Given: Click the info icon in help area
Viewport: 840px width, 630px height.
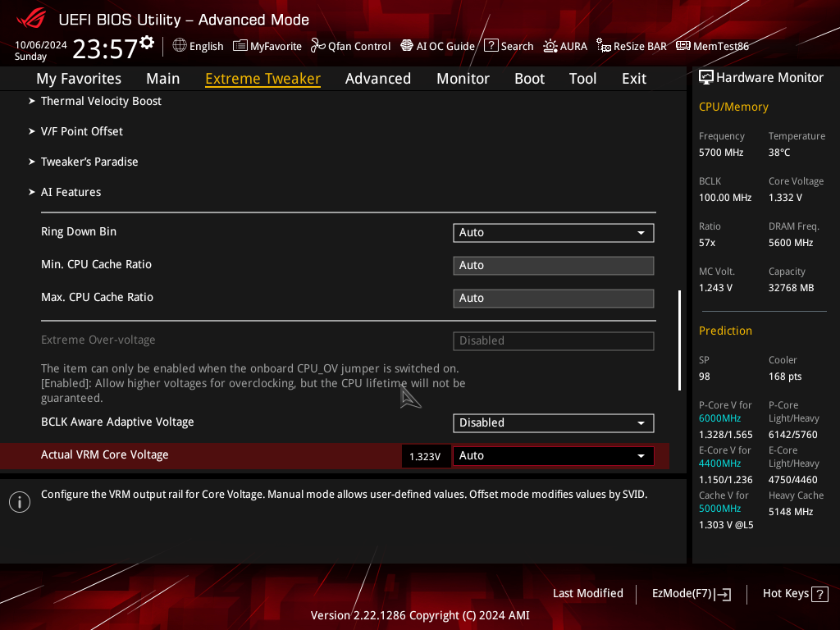Looking at the screenshot, I should 20,502.
